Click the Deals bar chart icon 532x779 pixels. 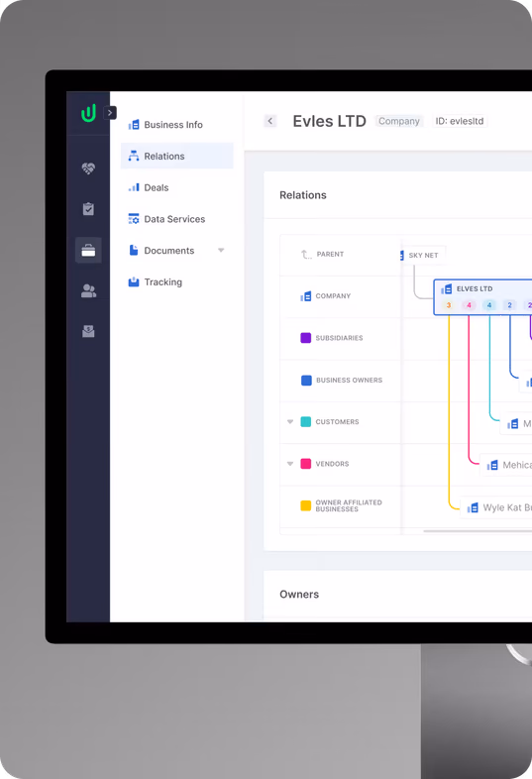[x=134, y=187]
